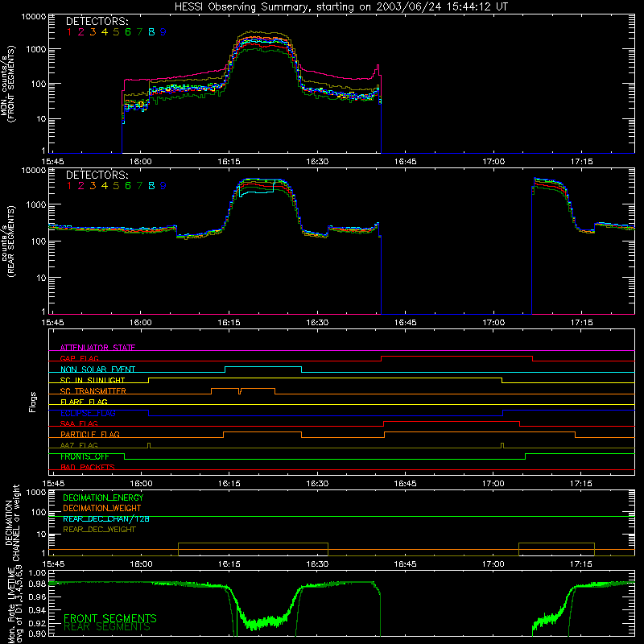Click the NON_SOLAR_EVENT flag label
Screen dimensions: 644x644
tap(97, 369)
